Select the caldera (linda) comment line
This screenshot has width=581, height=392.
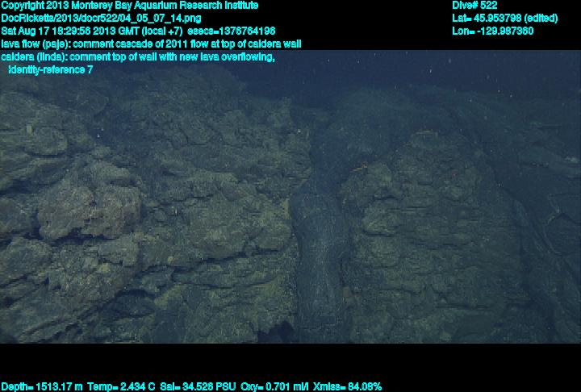138,57
